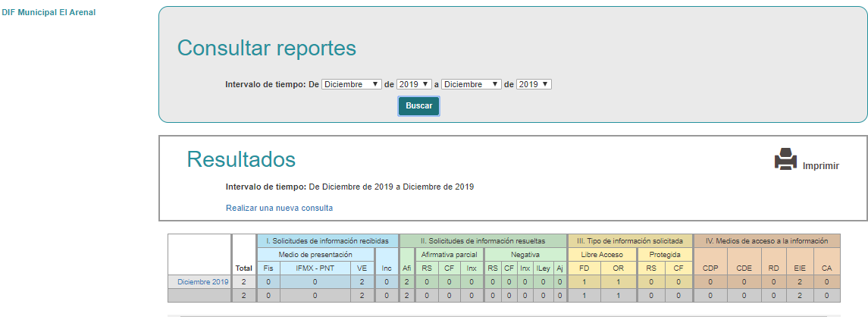Select the 'Medio de presentación' subheader

click(x=315, y=254)
